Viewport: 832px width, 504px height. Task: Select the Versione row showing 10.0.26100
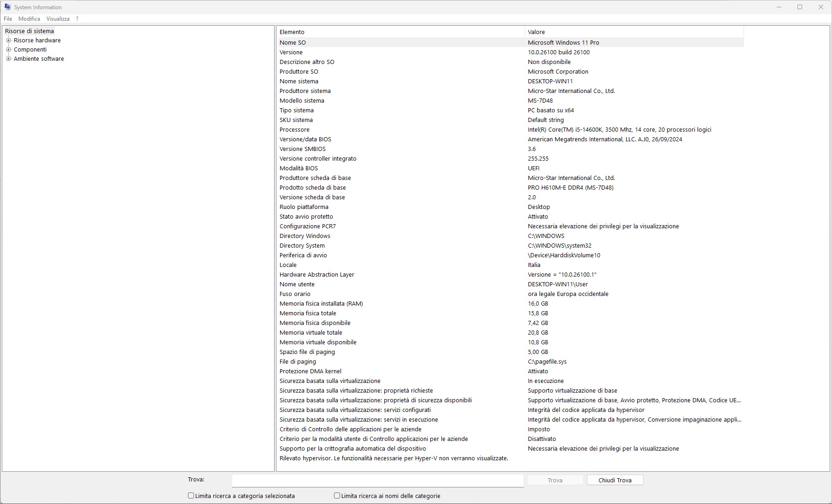tap(510, 52)
